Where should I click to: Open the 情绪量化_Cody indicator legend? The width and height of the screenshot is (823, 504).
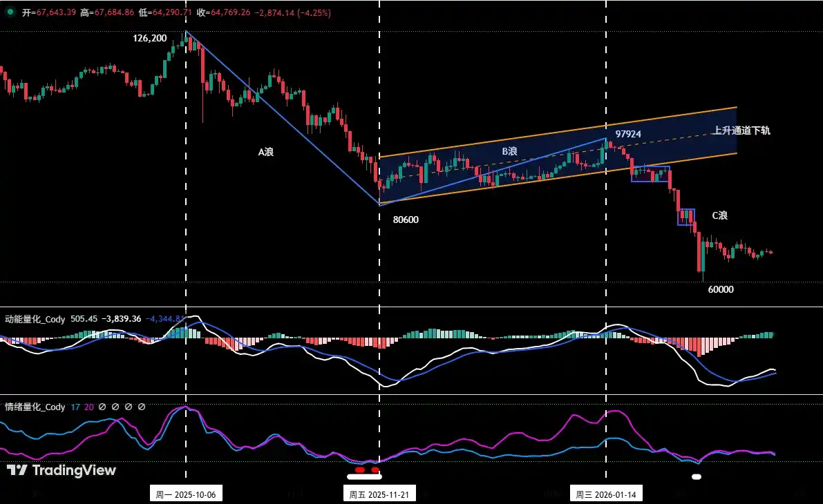pyautogui.click(x=35, y=407)
